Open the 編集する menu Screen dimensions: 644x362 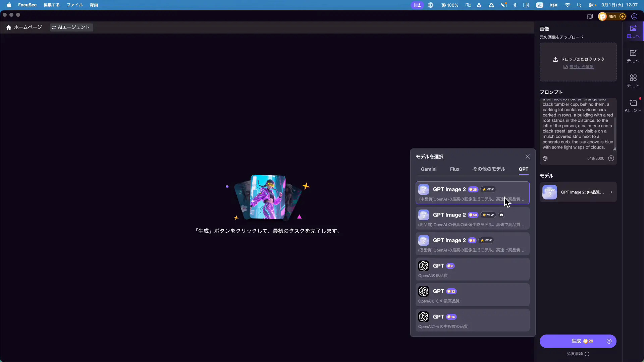(51, 5)
